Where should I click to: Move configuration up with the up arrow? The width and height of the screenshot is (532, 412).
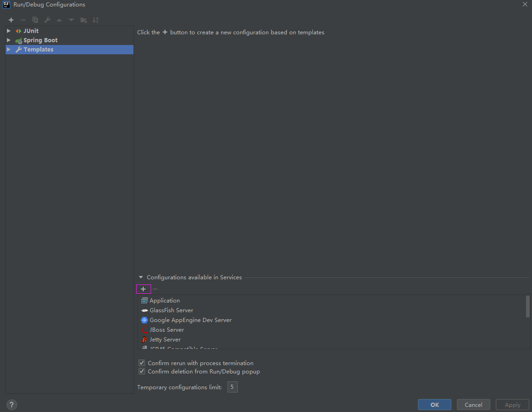[59, 20]
